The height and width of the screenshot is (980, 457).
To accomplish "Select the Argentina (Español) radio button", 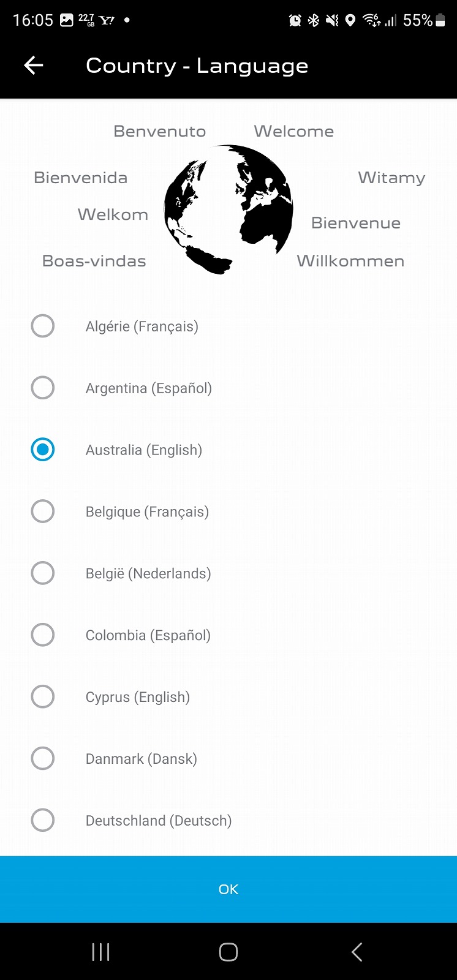I will pyautogui.click(x=43, y=388).
